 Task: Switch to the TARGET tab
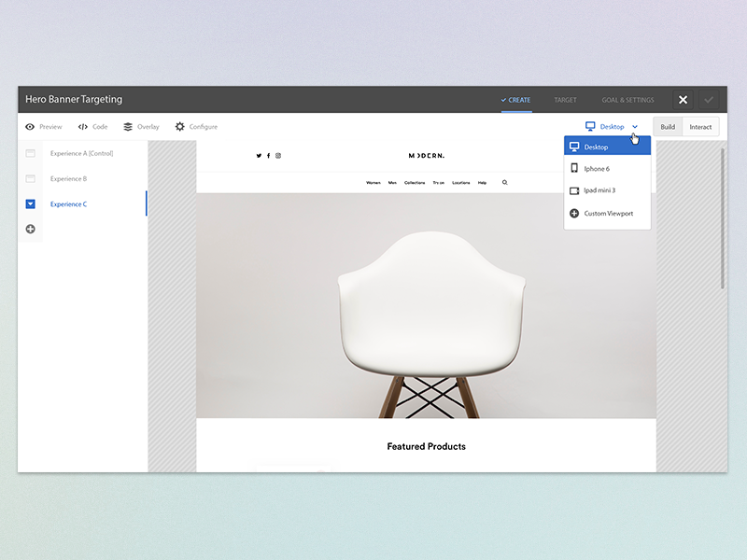point(566,100)
